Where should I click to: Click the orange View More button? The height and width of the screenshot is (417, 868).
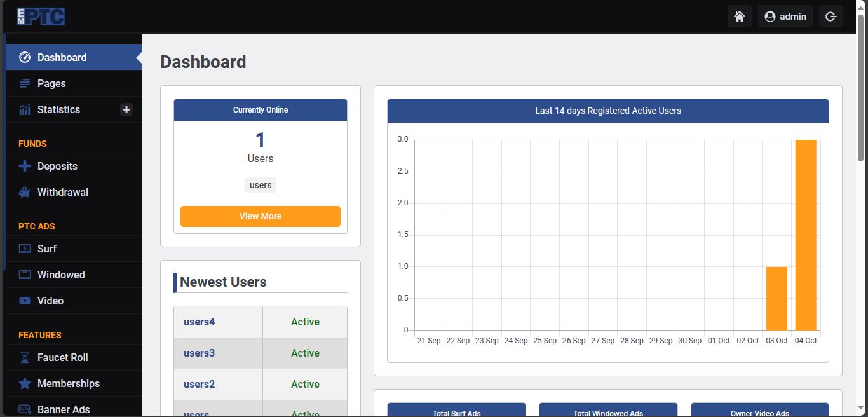point(261,216)
